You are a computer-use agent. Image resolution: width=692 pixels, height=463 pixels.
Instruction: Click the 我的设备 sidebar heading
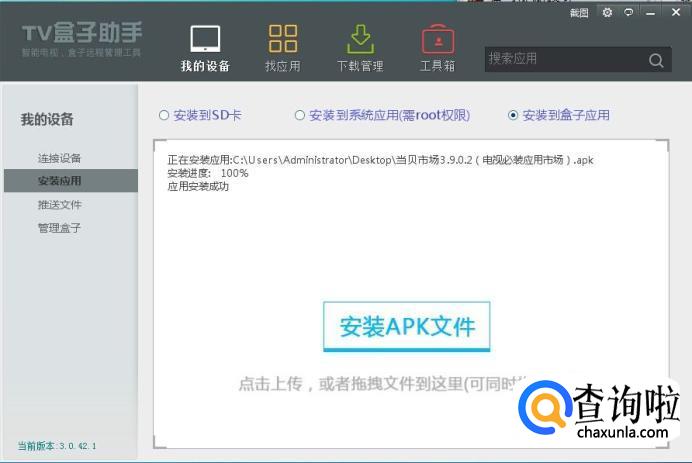pyautogui.click(x=47, y=119)
